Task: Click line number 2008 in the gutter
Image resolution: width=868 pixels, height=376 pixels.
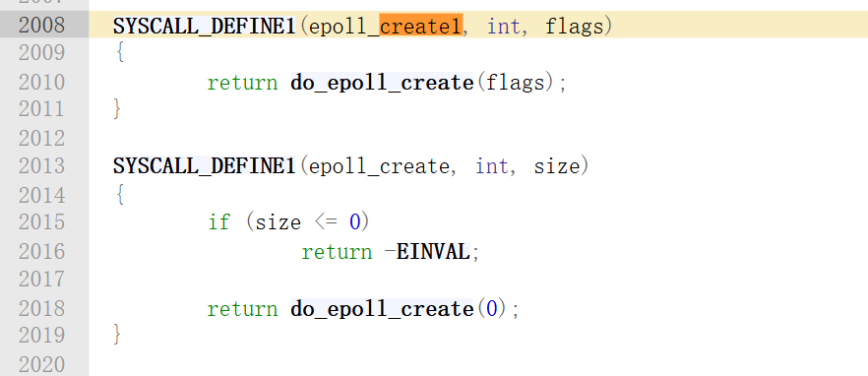Action: click(41, 26)
